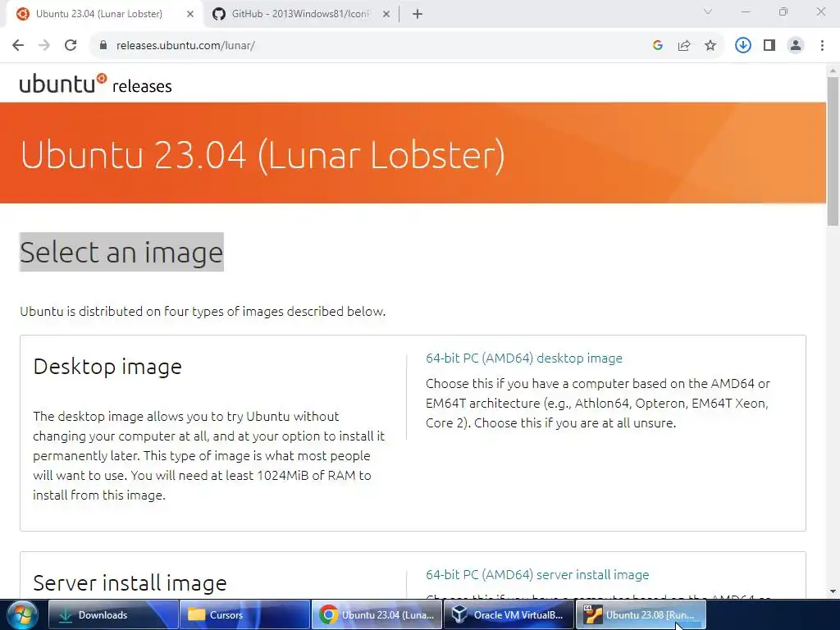
Task: Open the Windows Start orb
Action: click(22, 615)
